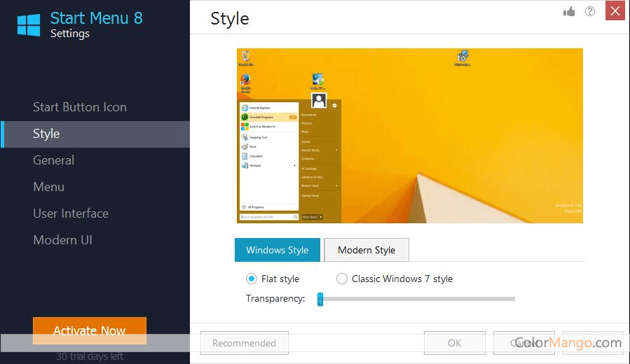The width and height of the screenshot is (630, 364).
Task: Go to the Menu settings section
Action: (x=48, y=187)
